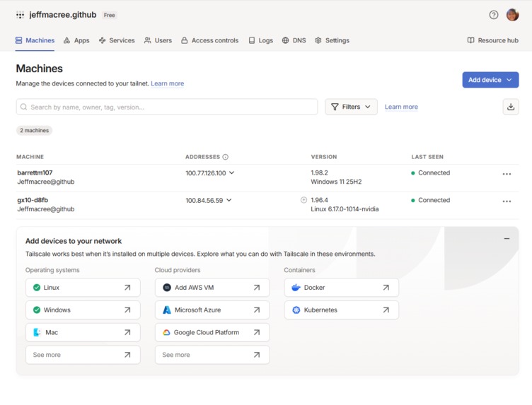Screen dimensions: 532x405
Task: Click the Google Cloud logo icon
Action: 166,332
